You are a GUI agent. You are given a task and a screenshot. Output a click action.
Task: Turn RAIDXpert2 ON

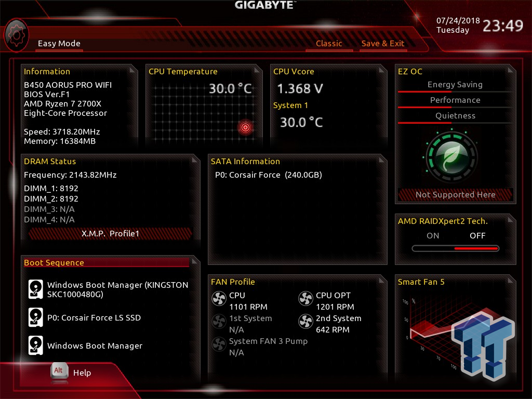[x=433, y=235]
